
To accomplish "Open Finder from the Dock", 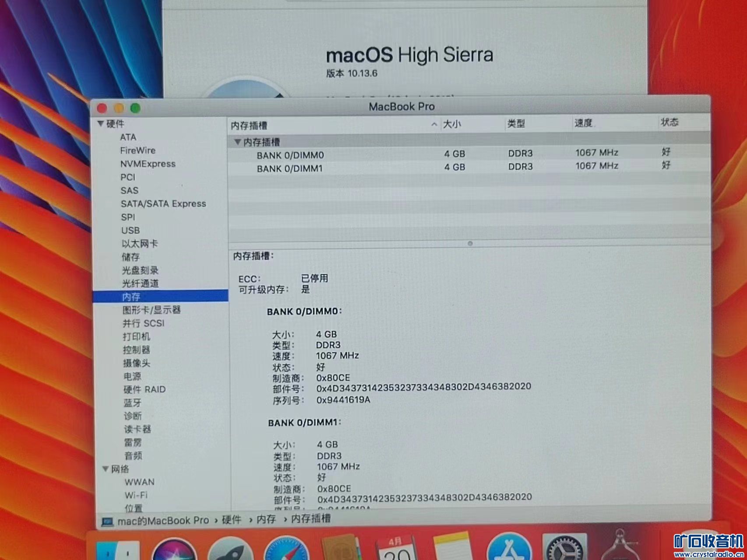I will [117, 551].
